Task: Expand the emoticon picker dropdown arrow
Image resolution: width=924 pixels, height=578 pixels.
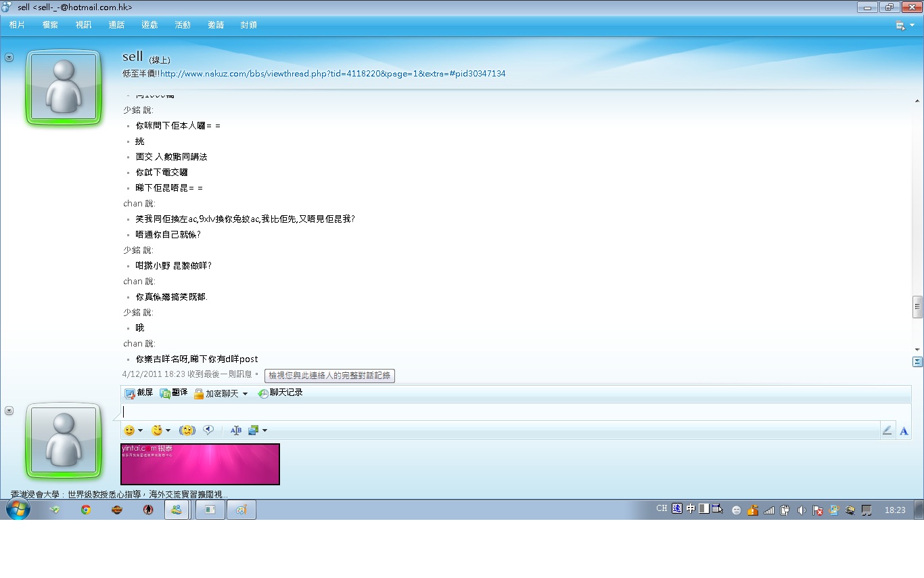Action: (140, 430)
